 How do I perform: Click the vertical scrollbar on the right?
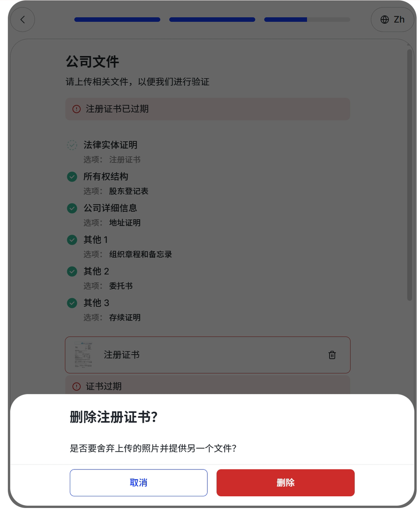pos(409,175)
